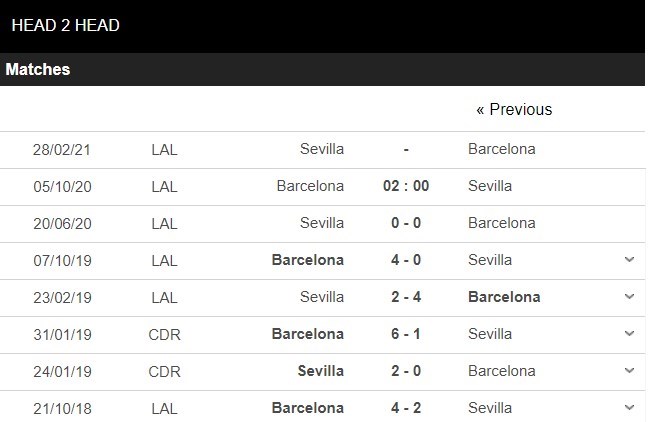Image resolution: width=652 pixels, height=422 pixels.
Task: Select date 28/02/21 upcoming match
Action: [62, 150]
